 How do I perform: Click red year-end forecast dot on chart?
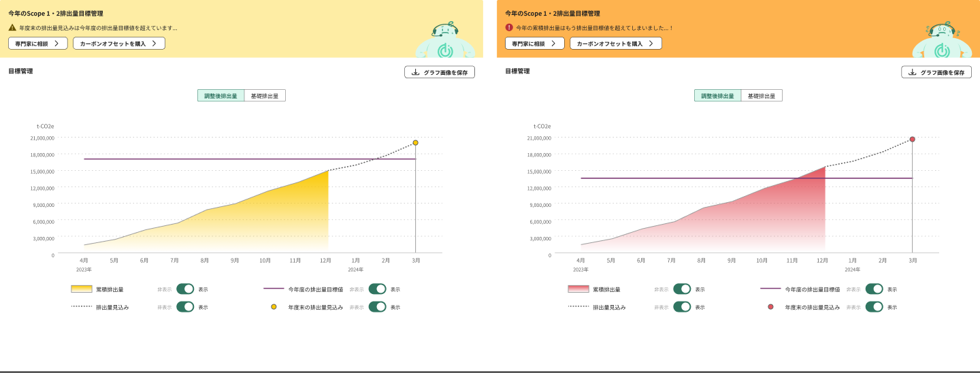(912, 140)
